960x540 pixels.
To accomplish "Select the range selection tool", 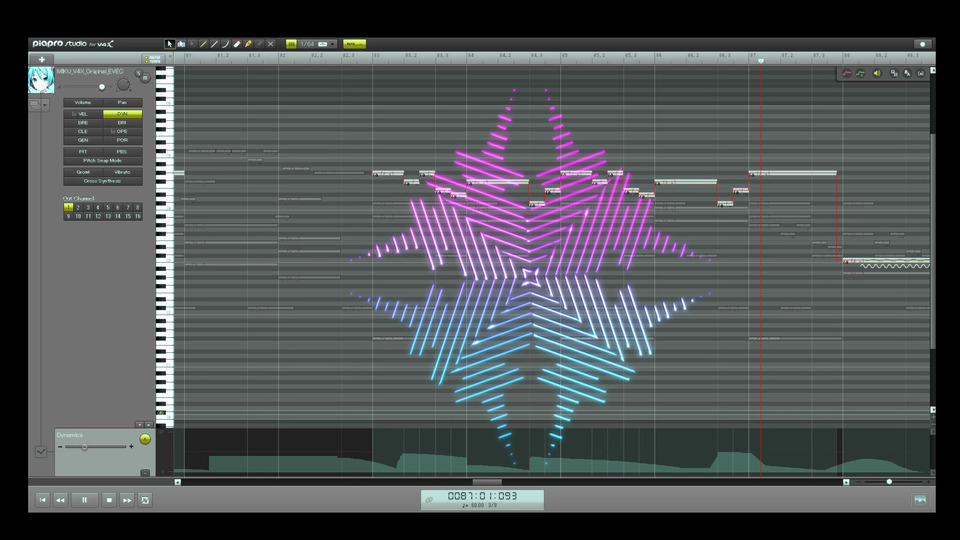I will (x=181, y=44).
